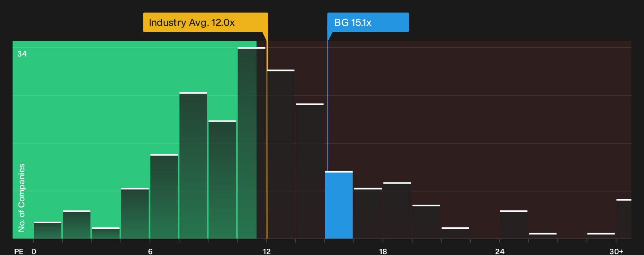Click the Industry Avg. 12.0x label
Image resolution: width=644 pixels, height=255 pixels.
(205, 22)
